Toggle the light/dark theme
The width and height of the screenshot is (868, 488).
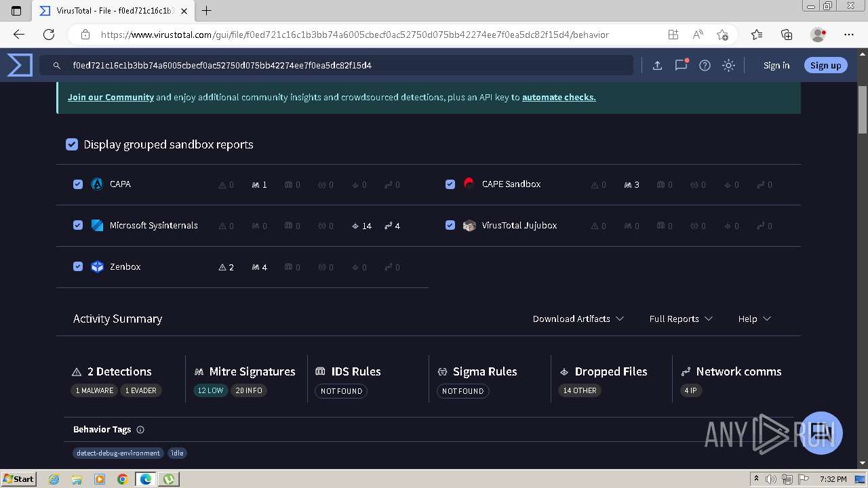728,66
